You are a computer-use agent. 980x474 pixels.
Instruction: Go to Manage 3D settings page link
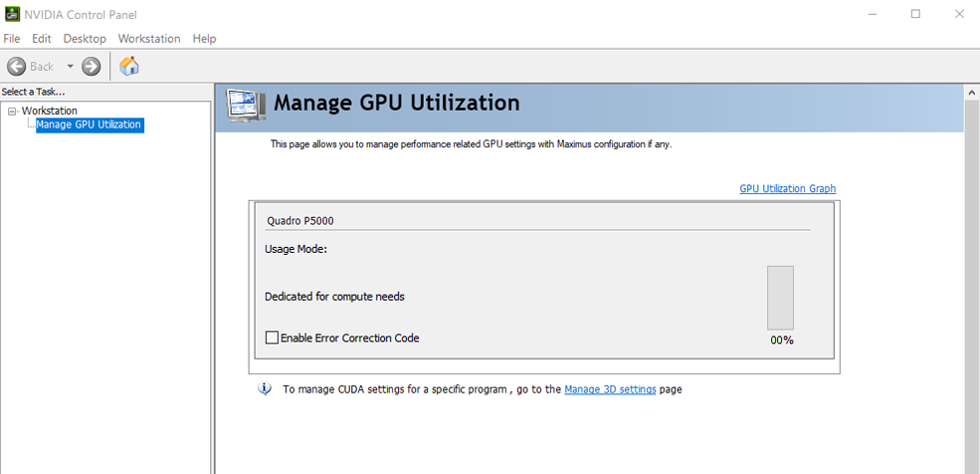[x=610, y=389]
